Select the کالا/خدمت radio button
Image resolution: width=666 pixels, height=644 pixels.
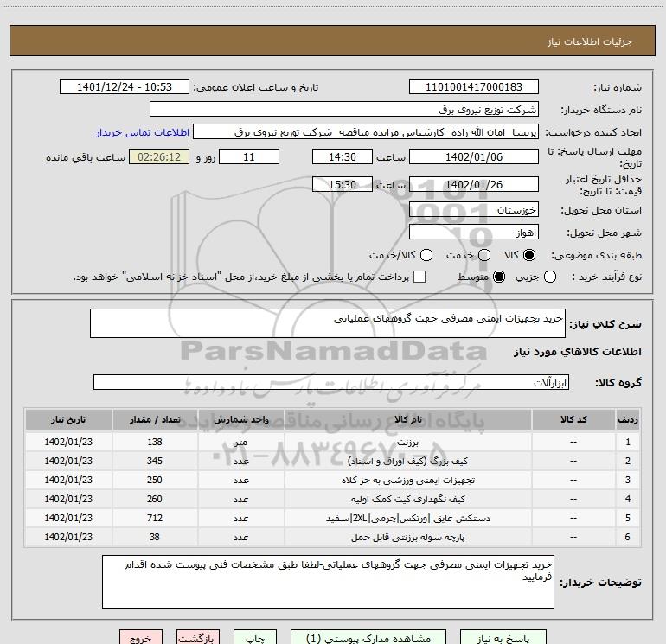click(x=426, y=255)
